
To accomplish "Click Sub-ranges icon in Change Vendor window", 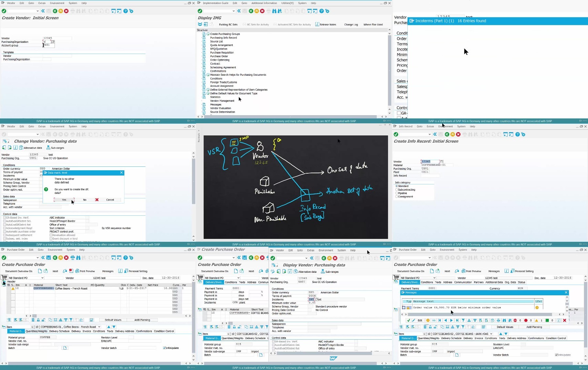I will (x=48, y=148).
